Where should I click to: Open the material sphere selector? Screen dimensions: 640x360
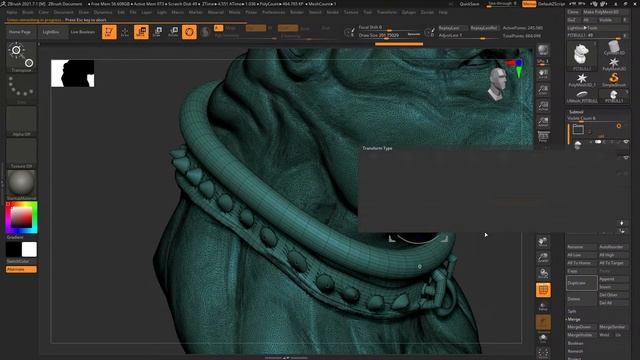click(21, 184)
